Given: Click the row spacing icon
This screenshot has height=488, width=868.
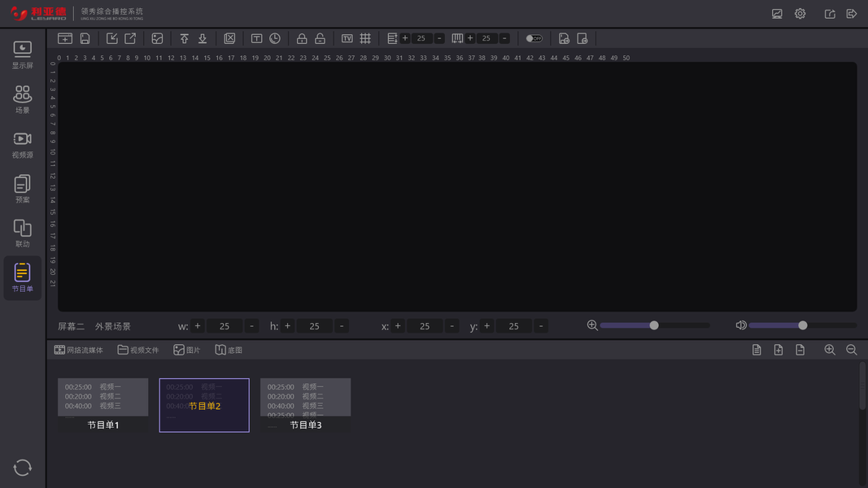Looking at the screenshot, I should (392, 38).
